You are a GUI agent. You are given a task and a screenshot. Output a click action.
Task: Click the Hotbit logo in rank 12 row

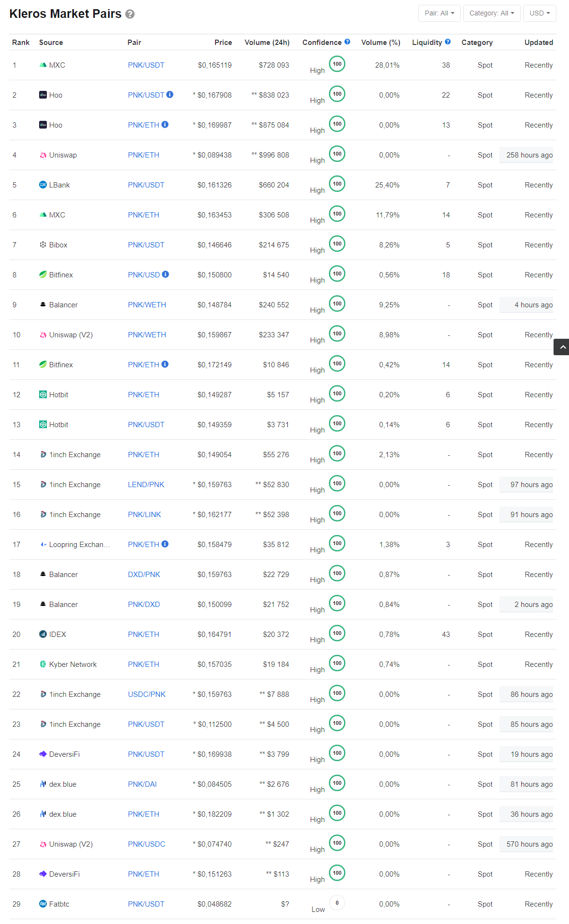43,395
